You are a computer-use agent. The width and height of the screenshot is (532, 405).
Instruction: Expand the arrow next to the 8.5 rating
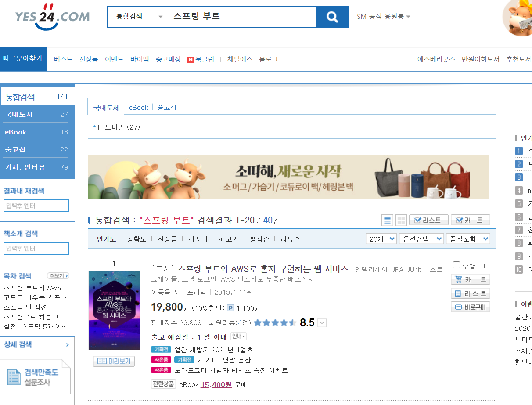322,323
